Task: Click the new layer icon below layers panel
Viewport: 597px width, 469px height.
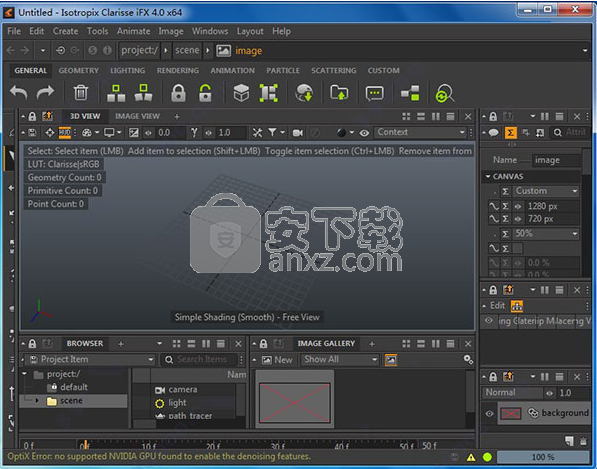Action: pyautogui.click(x=569, y=441)
